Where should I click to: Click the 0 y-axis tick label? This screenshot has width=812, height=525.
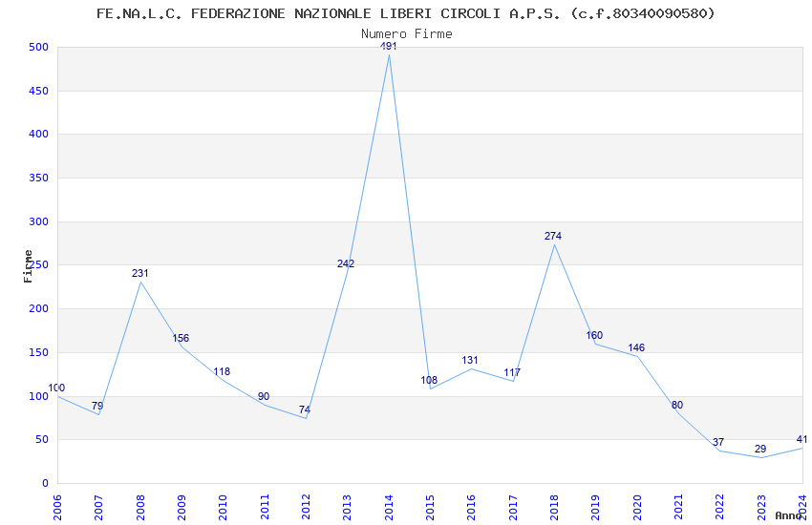point(46,484)
